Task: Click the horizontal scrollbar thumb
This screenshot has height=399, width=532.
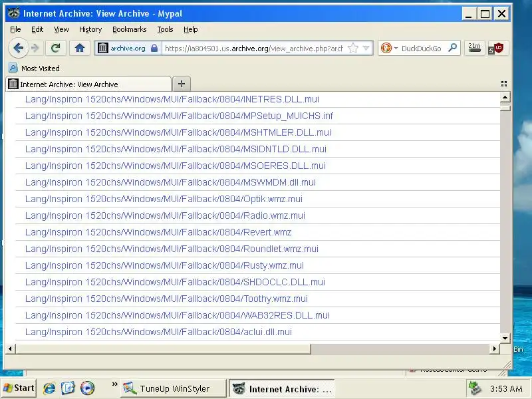Action: [163, 348]
